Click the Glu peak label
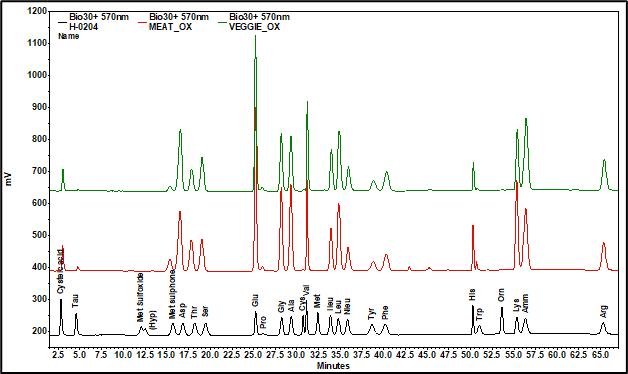 tap(255, 301)
